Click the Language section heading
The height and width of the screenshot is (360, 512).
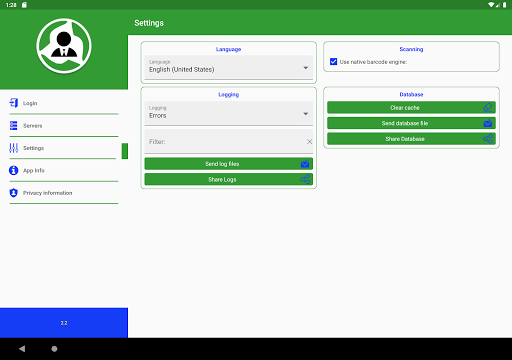click(x=228, y=49)
